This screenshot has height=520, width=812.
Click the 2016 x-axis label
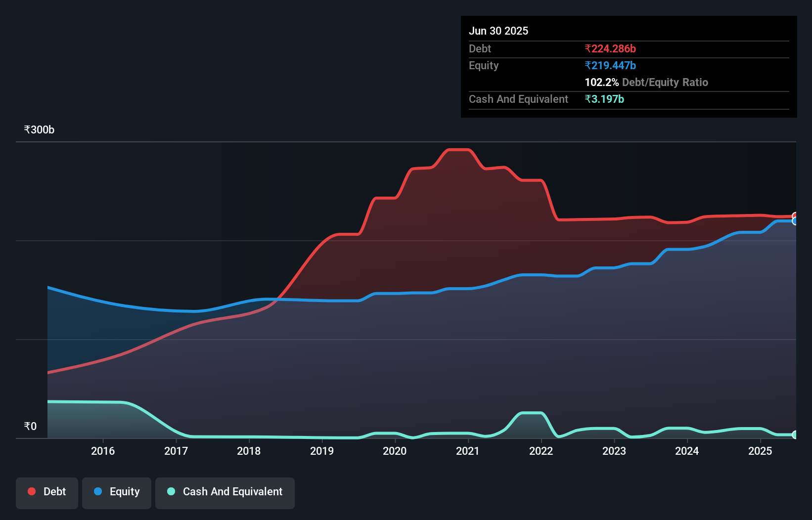click(x=103, y=451)
